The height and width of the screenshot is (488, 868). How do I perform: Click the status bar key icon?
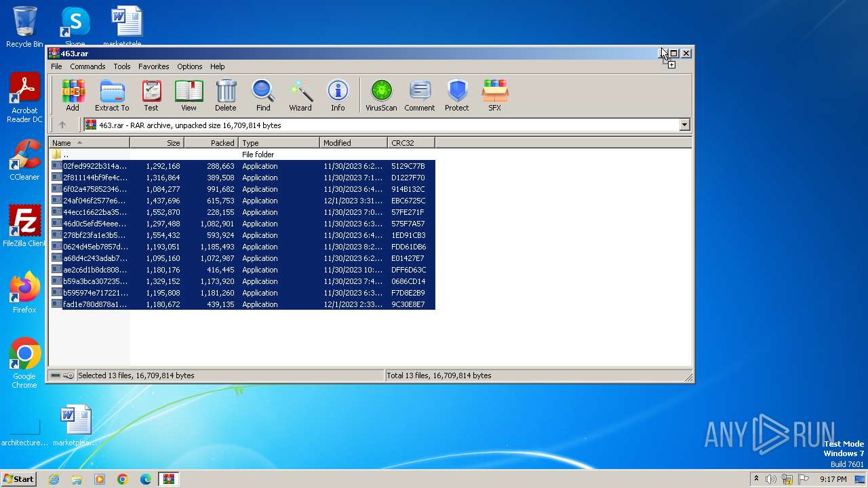68,375
